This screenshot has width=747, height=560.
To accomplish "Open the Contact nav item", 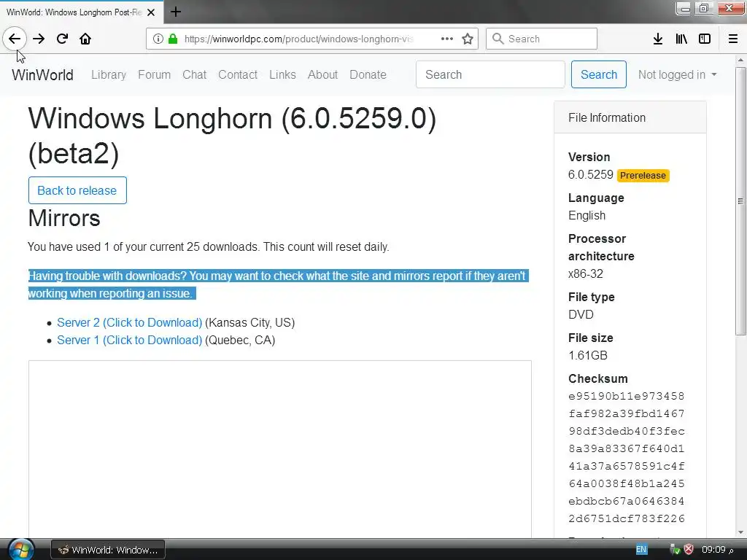I will coord(238,75).
